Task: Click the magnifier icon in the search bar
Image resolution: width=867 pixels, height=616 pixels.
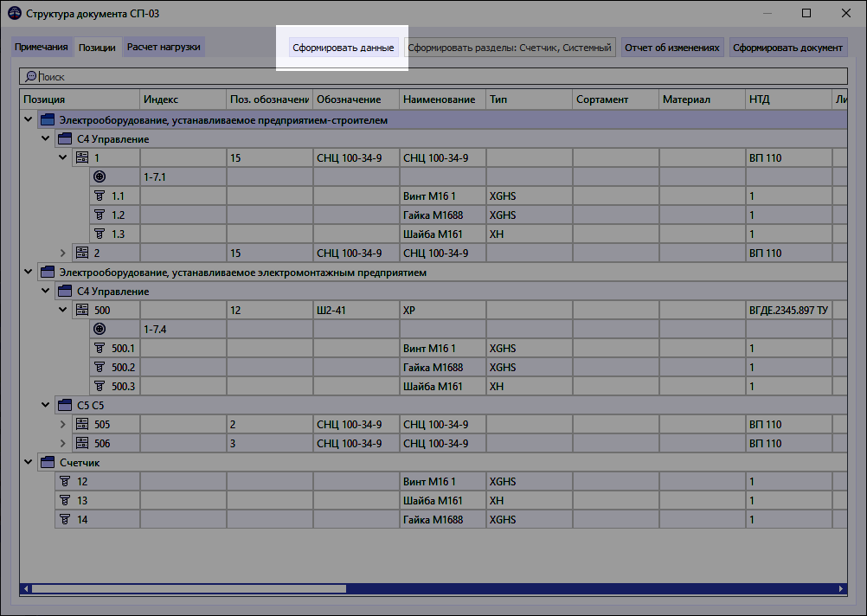Action: pyautogui.click(x=29, y=76)
